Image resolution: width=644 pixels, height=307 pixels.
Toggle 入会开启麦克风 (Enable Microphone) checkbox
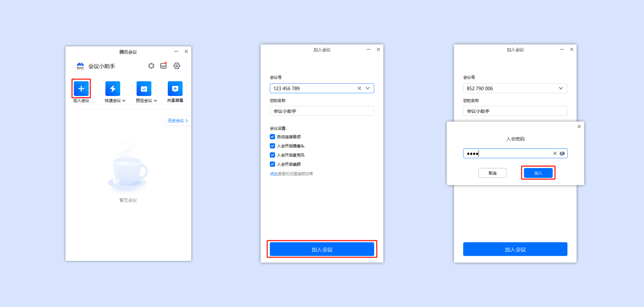tap(272, 155)
